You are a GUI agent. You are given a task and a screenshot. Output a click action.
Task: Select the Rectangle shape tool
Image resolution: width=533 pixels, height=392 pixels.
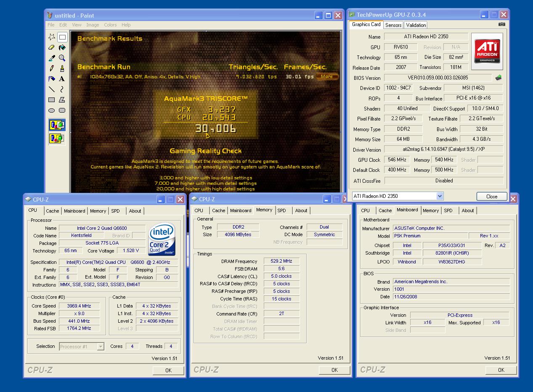[x=51, y=100]
